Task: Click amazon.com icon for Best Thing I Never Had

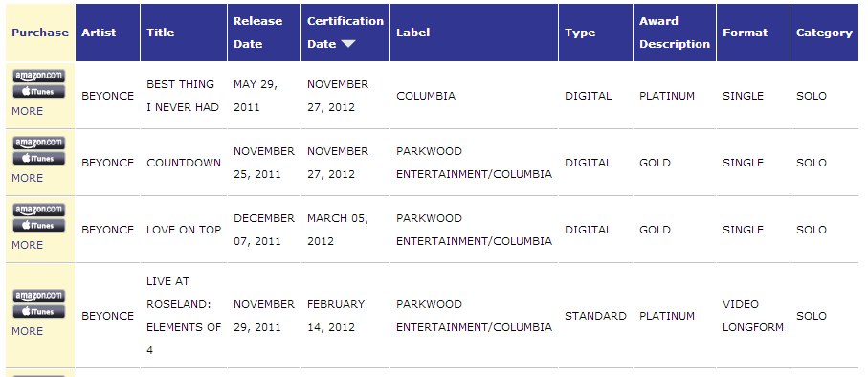Action: point(38,76)
